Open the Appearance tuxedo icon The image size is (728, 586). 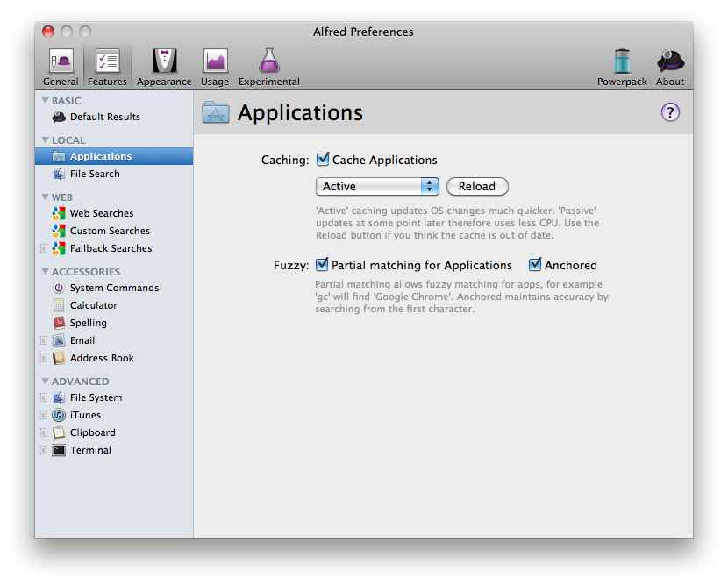(164, 61)
